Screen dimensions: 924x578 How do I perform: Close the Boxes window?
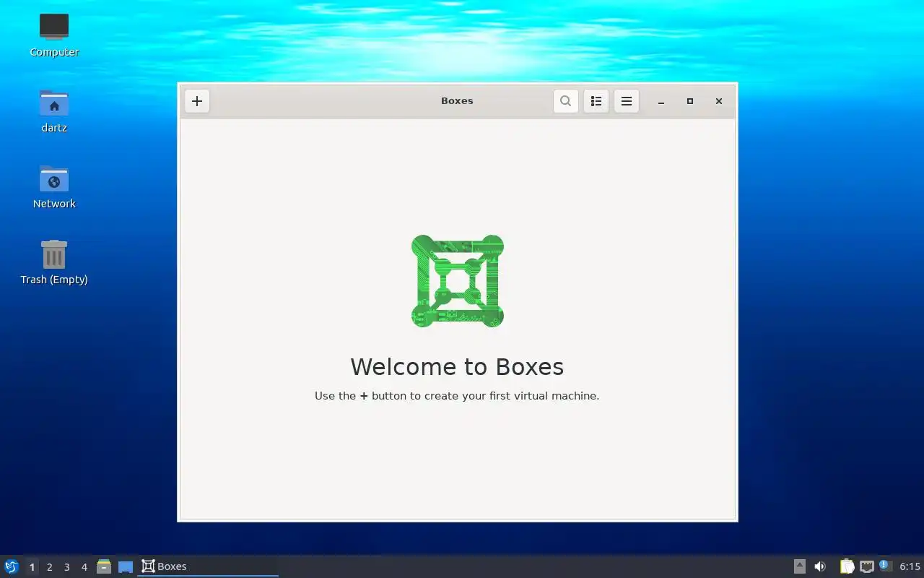[x=719, y=101]
